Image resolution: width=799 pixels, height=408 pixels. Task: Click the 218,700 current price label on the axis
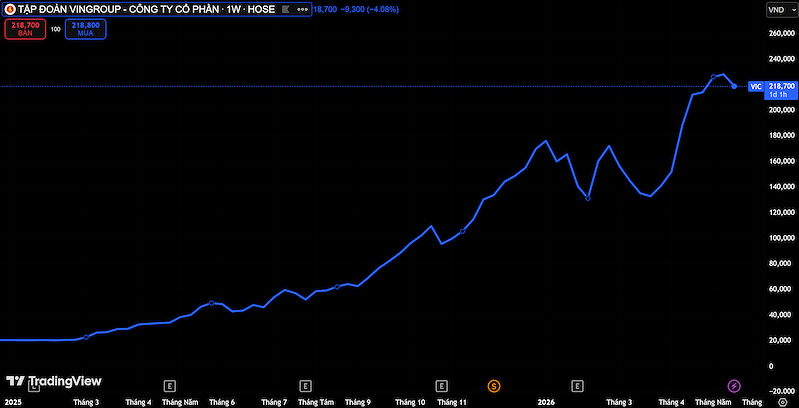click(x=781, y=86)
